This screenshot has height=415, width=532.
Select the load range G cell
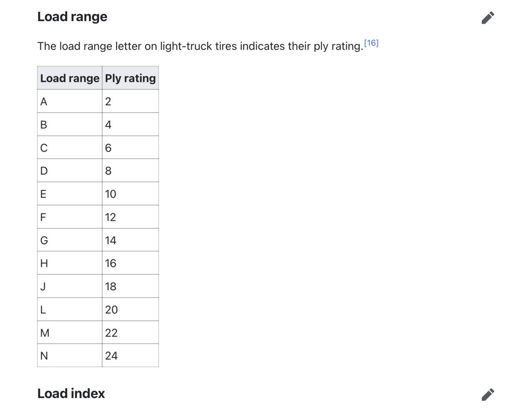(70, 240)
